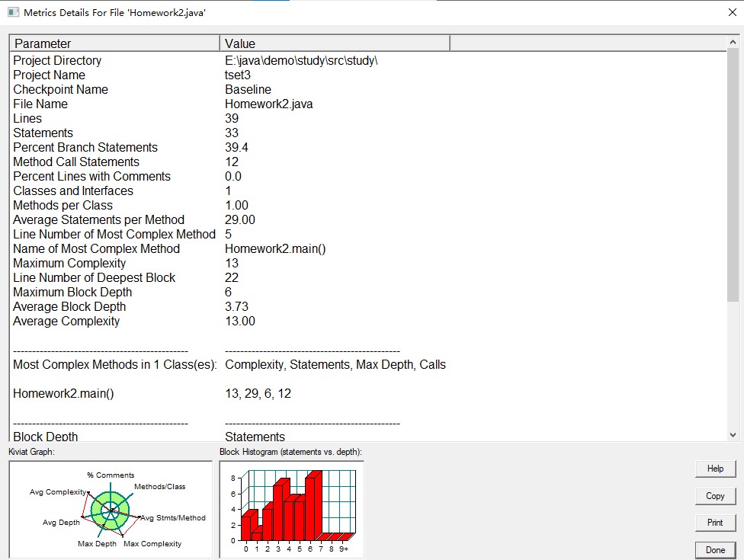Image resolution: width=744 pixels, height=560 pixels.
Task: Click the scrollbar down arrow
Action: point(733,435)
